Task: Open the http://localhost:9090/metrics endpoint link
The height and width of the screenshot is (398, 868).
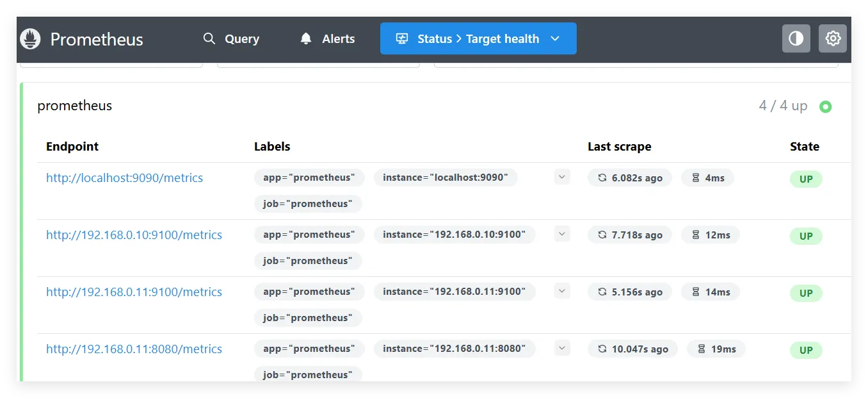Action: (124, 178)
